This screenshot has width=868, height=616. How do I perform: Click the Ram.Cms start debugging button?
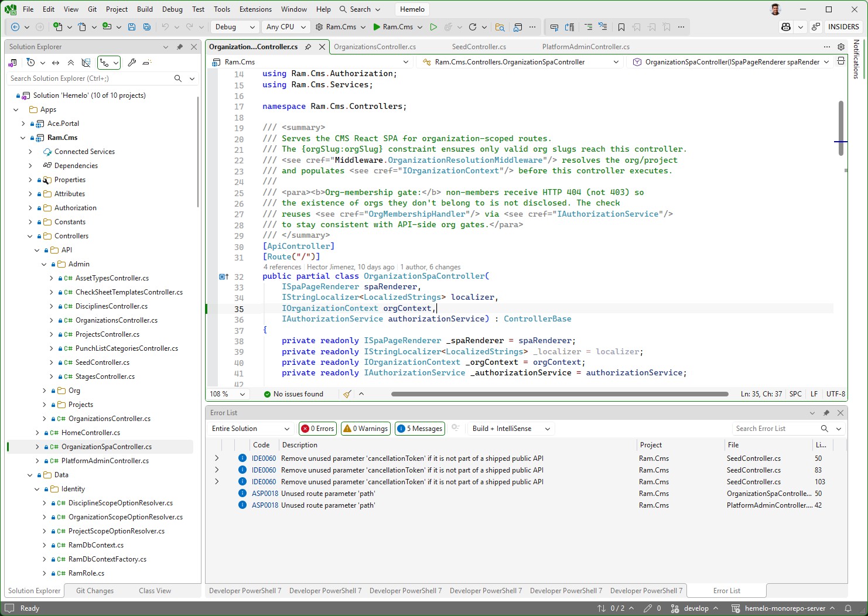393,27
